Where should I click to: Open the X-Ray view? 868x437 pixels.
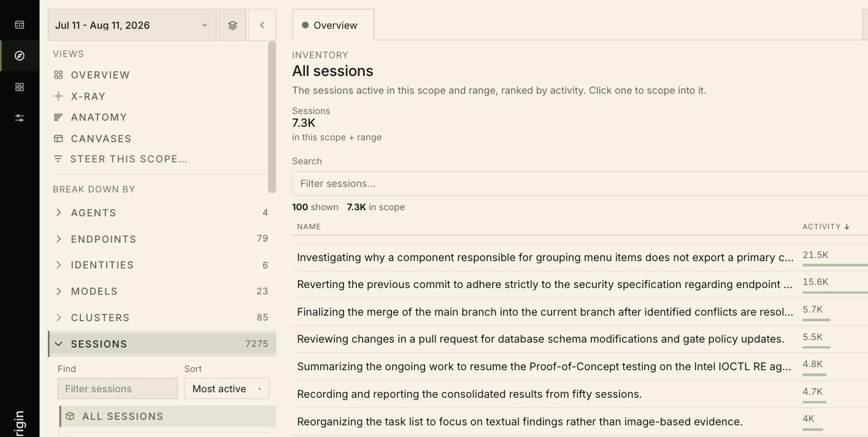[88, 96]
